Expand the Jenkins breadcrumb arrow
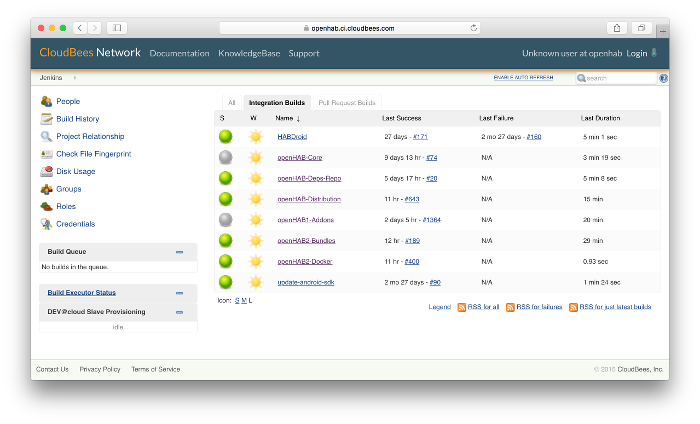This screenshot has width=700, height=424. pyautogui.click(x=75, y=77)
